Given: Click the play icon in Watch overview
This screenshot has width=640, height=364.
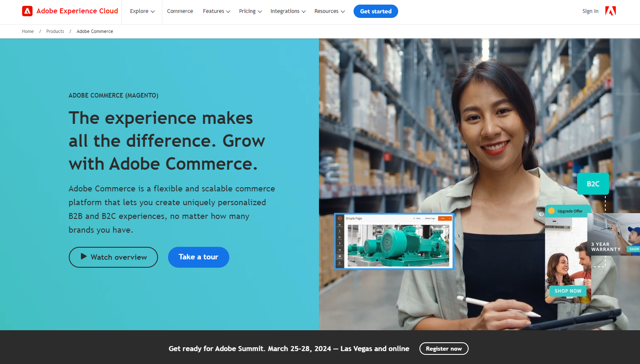Looking at the screenshot, I should pos(84,256).
